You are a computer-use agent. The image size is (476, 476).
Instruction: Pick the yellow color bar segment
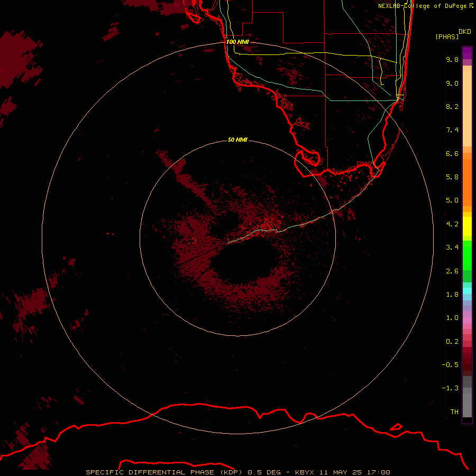pyautogui.click(x=467, y=226)
